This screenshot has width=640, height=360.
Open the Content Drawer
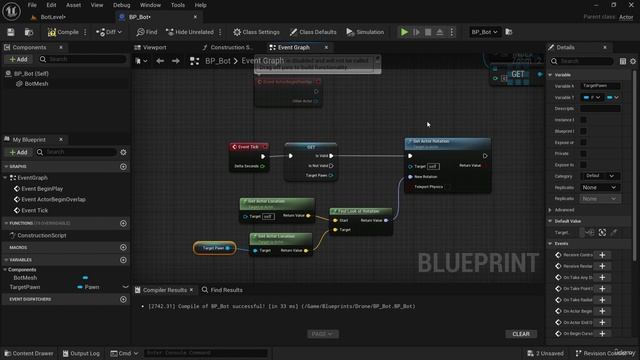29,353
